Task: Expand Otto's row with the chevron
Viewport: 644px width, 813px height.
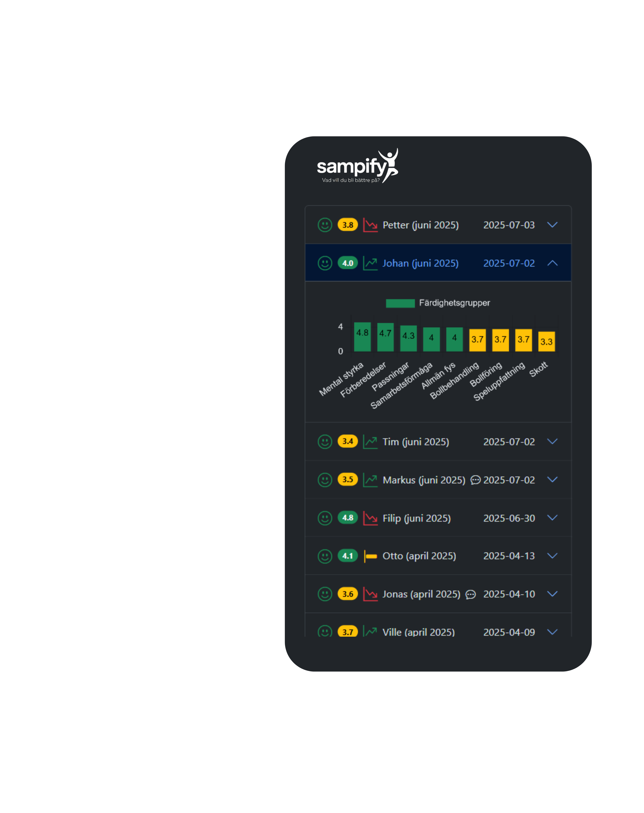Action: (552, 556)
